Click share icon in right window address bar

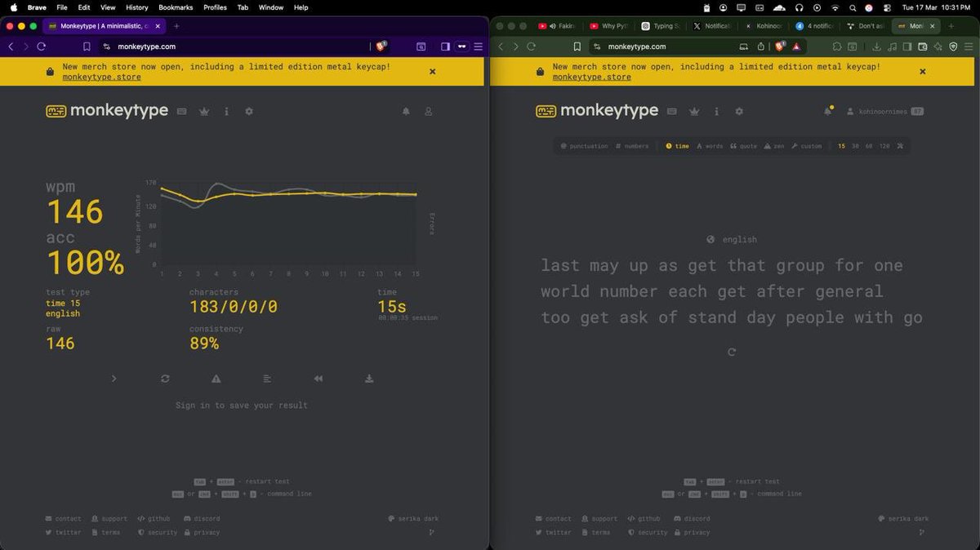point(760,47)
